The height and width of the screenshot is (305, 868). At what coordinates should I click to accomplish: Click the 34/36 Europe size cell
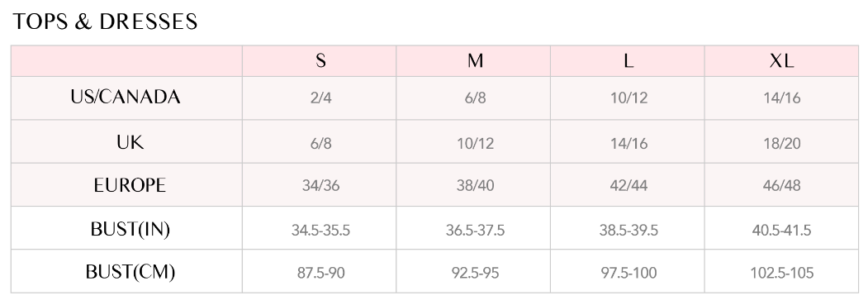pos(320,185)
